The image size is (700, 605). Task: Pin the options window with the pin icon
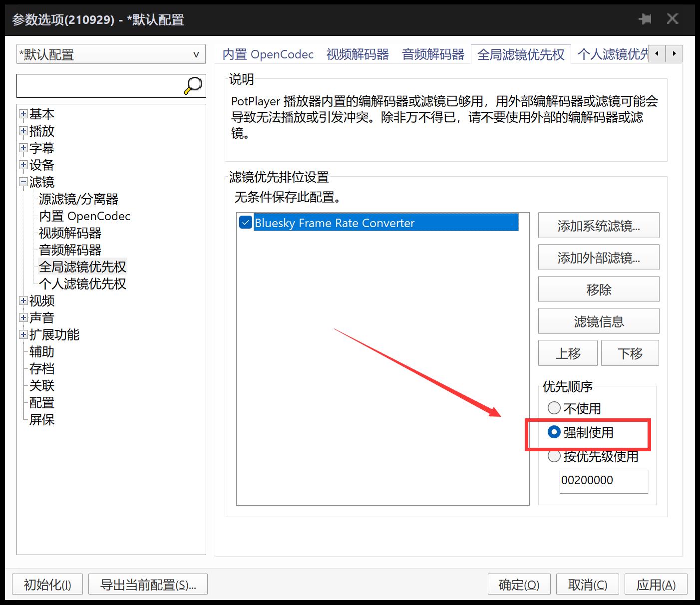(x=645, y=18)
